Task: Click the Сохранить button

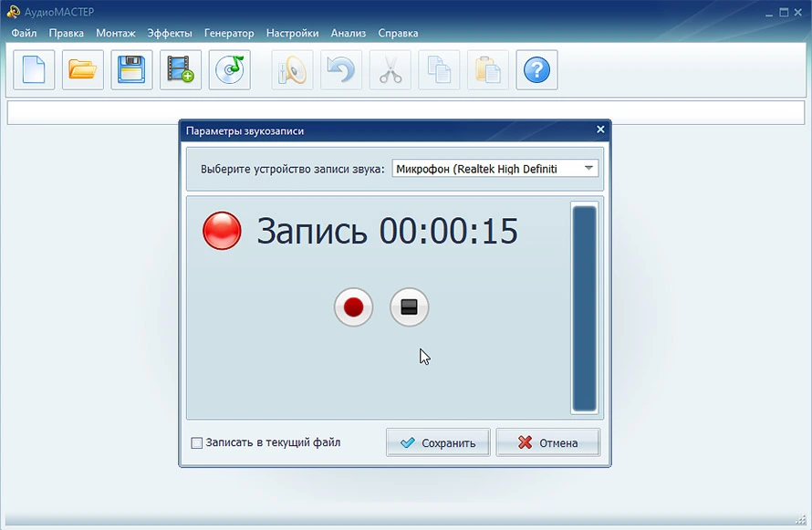Action: coord(438,443)
